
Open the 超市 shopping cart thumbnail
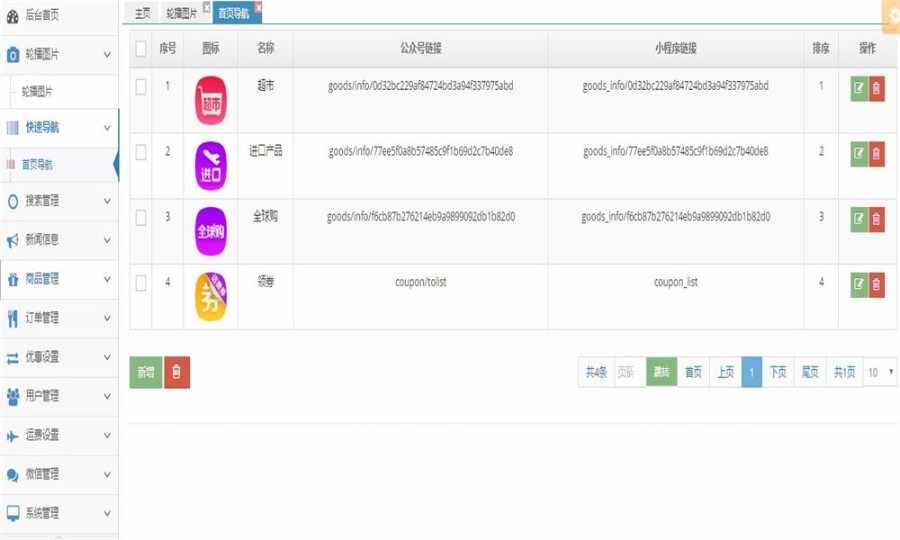(211, 100)
